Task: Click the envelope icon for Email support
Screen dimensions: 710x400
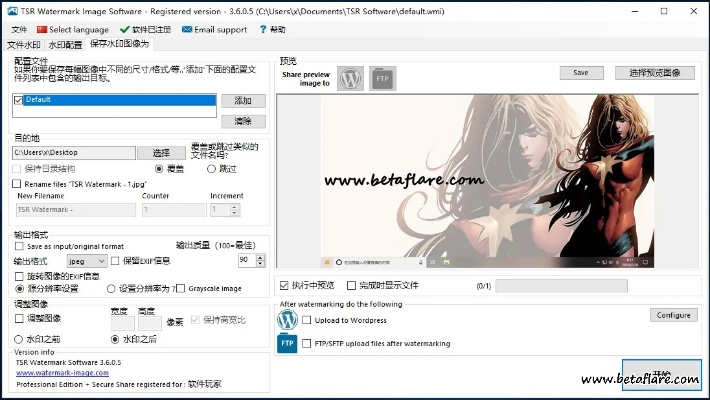Action: click(186, 30)
